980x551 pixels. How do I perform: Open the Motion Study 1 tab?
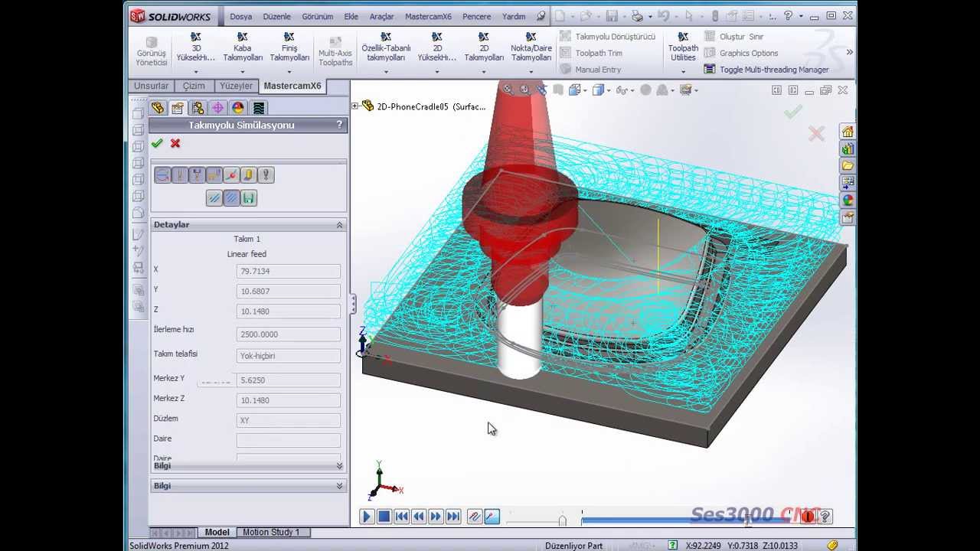[271, 532]
